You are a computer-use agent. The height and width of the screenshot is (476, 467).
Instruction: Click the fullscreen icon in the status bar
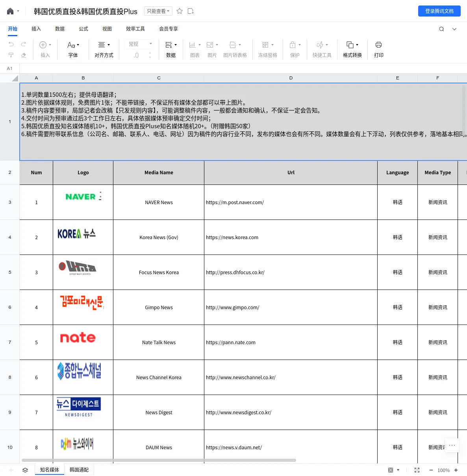pyautogui.click(x=417, y=470)
